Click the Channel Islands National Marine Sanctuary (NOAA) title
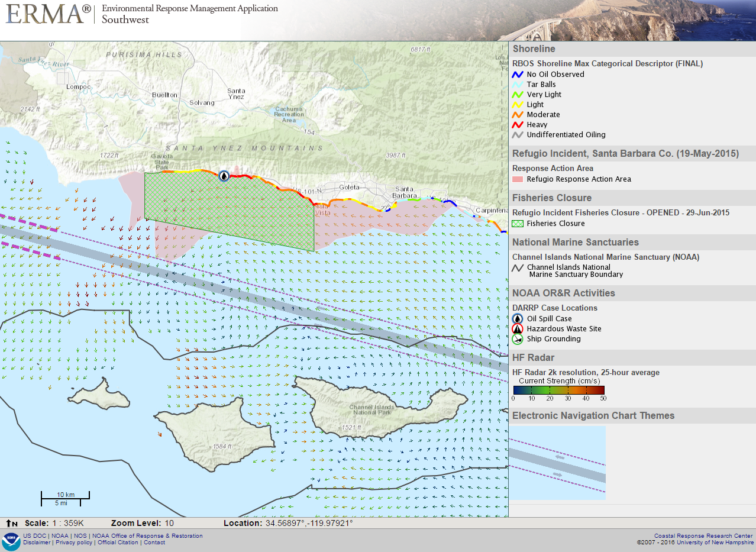The height and width of the screenshot is (552, 756). [606, 257]
